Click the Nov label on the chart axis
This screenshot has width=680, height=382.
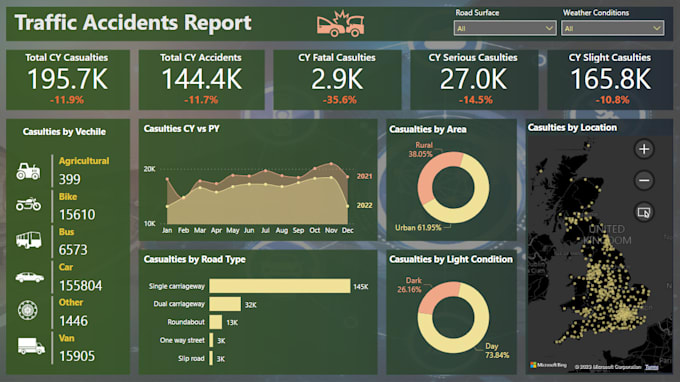[x=331, y=230]
